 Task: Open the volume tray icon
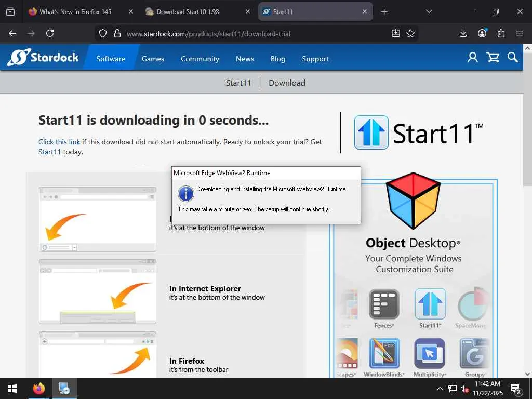tap(464, 389)
